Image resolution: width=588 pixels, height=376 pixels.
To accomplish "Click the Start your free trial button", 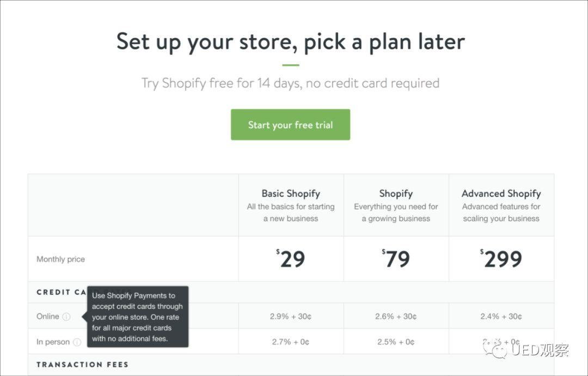I will click(290, 125).
